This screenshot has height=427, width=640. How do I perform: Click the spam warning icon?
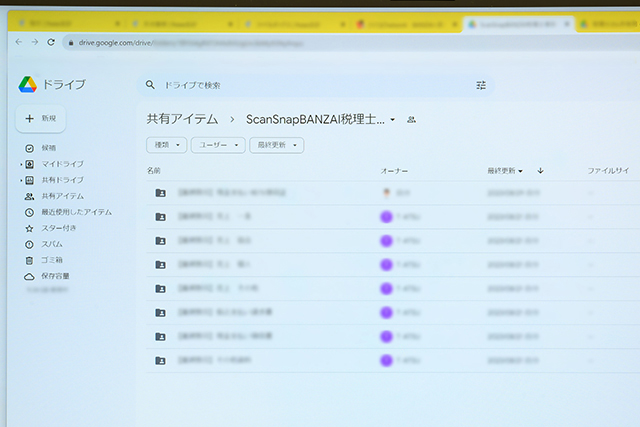[x=29, y=245]
